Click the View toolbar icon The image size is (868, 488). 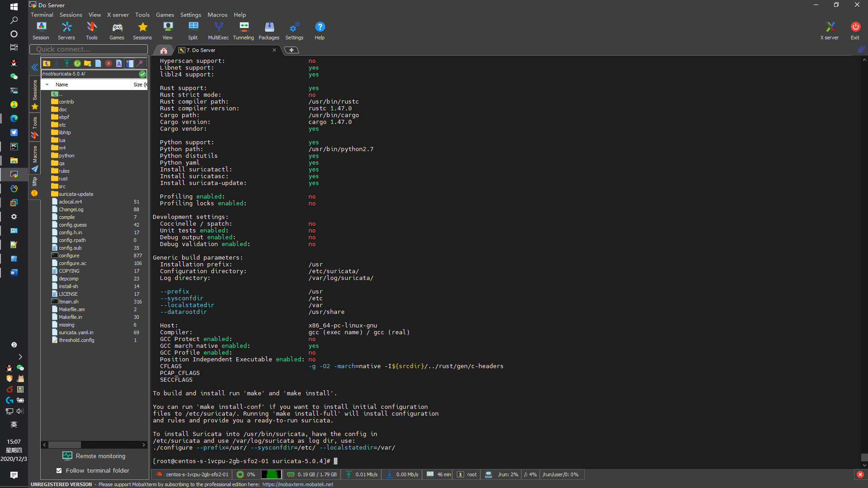[x=168, y=31]
